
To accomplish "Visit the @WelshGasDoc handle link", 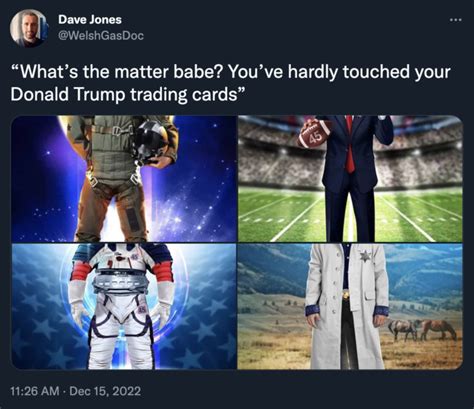I will [x=101, y=35].
